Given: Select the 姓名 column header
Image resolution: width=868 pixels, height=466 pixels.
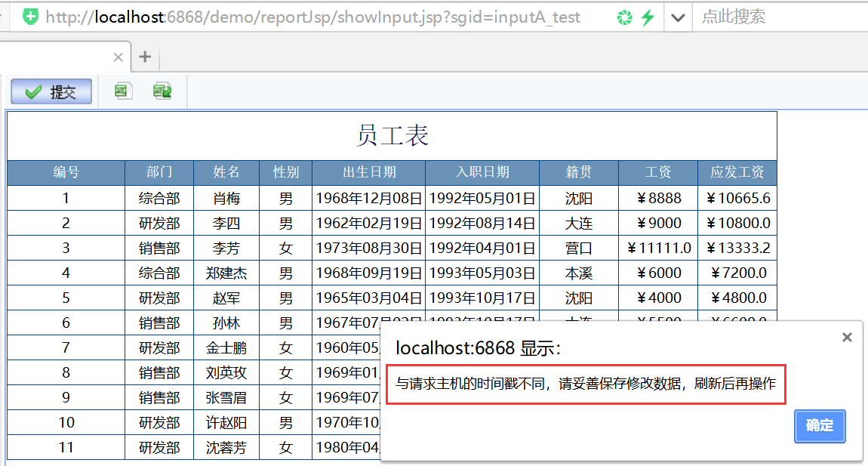Looking at the screenshot, I should tap(226, 172).
